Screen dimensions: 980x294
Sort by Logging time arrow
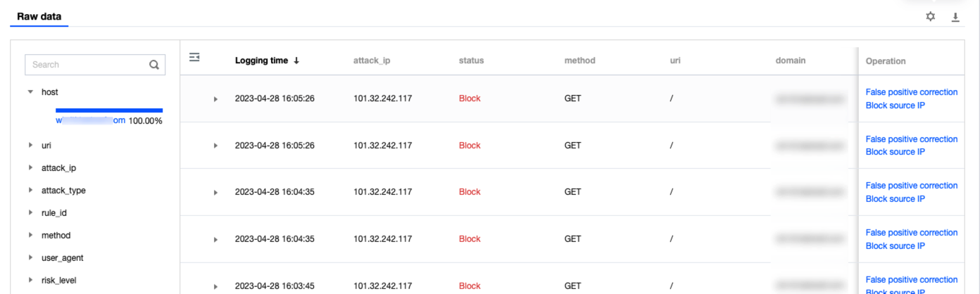[296, 61]
